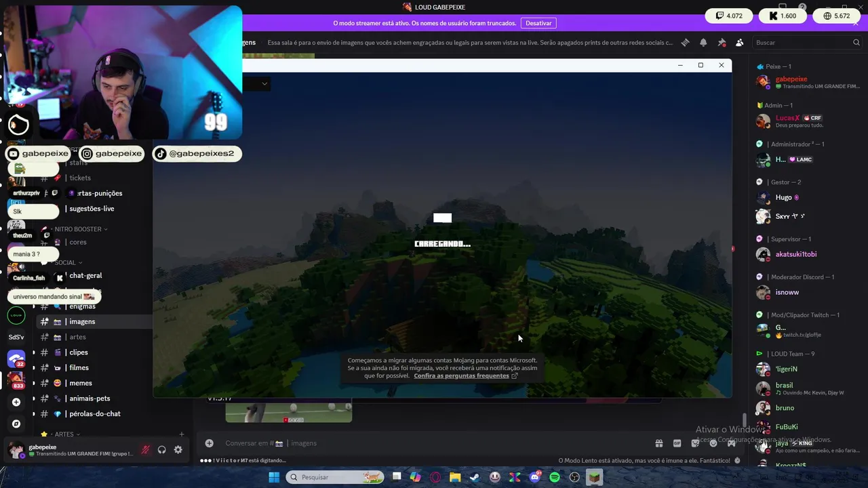868x488 pixels.
Task: Click 'Confira as perguntas frequentes' link
Action: 465,375
